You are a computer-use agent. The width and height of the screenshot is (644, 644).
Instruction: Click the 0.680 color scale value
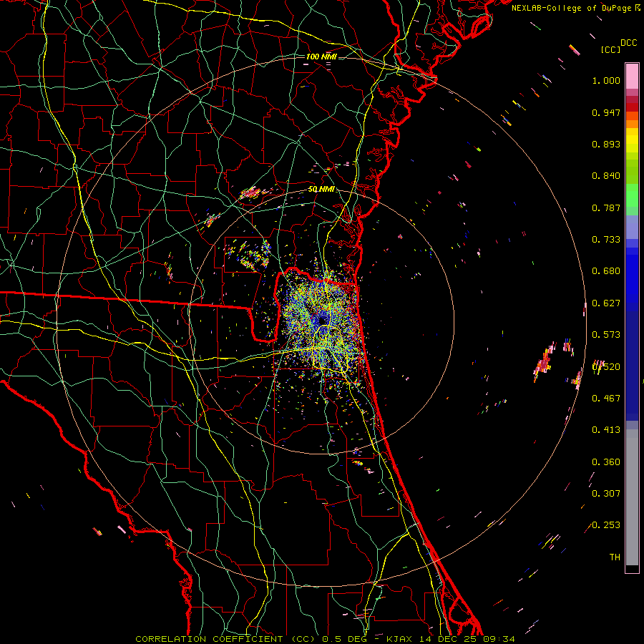click(606, 271)
